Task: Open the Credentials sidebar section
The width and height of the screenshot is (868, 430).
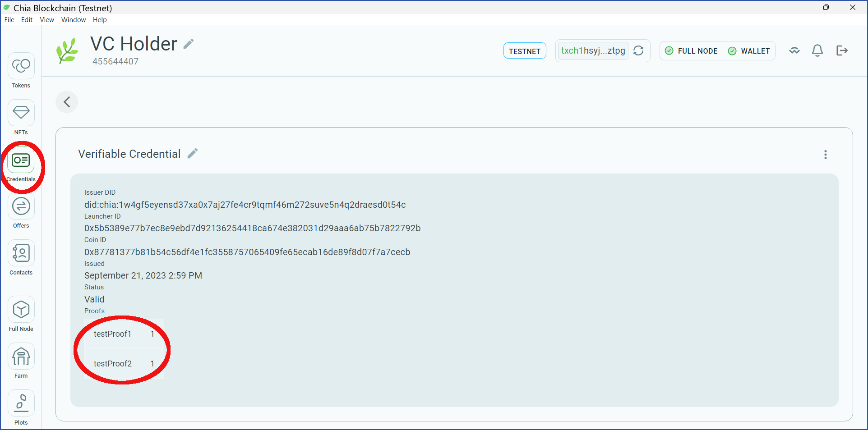Action: point(21,165)
